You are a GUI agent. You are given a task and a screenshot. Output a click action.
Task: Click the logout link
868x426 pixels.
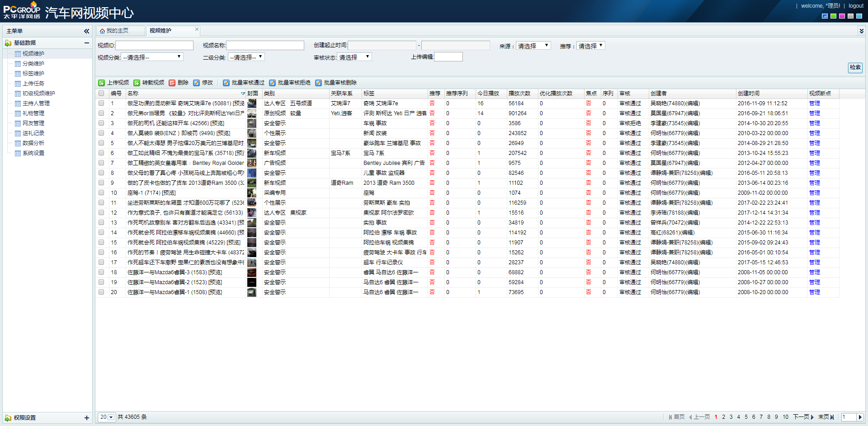(x=856, y=6)
